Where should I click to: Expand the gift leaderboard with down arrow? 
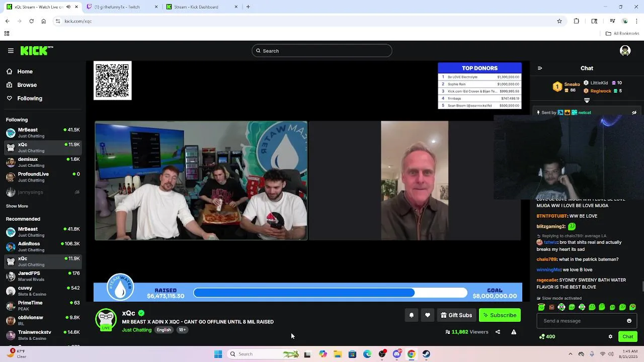(x=587, y=101)
